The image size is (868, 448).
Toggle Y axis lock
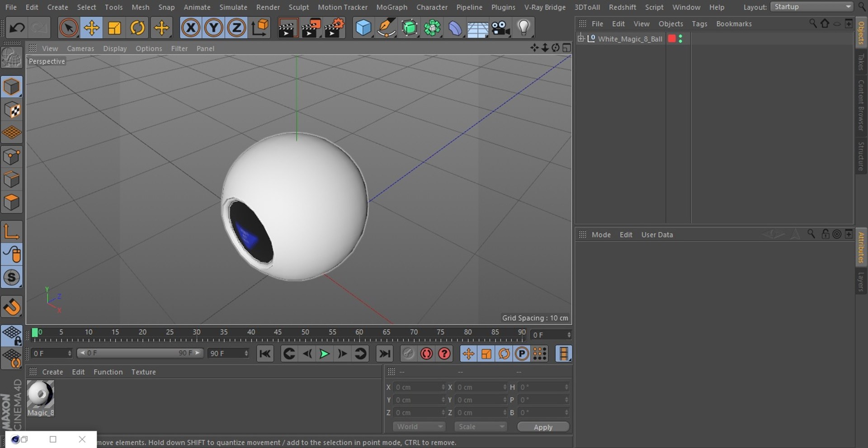click(x=213, y=28)
